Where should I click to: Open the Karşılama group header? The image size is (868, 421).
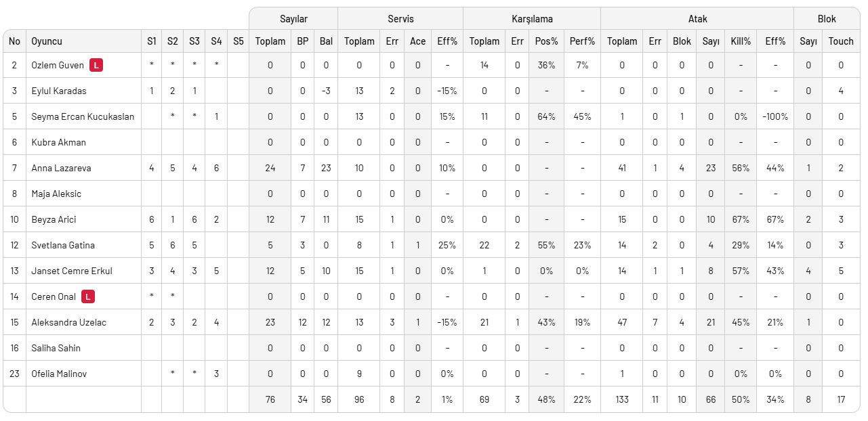[x=532, y=19]
